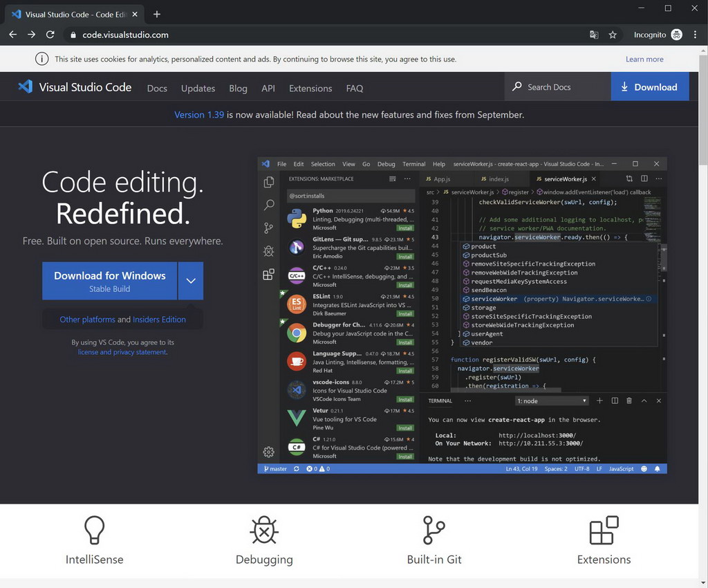Open the Docs nav item
708x588 pixels.
[157, 88]
